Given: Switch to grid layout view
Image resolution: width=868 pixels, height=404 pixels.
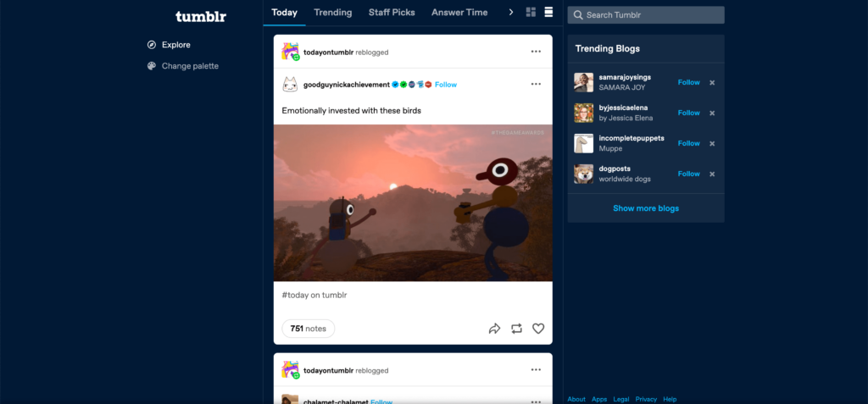Looking at the screenshot, I should point(531,12).
